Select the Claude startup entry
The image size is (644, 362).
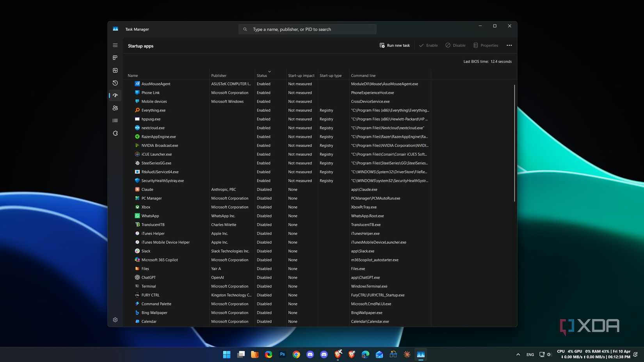pyautogui.click(x=147, y=190)
